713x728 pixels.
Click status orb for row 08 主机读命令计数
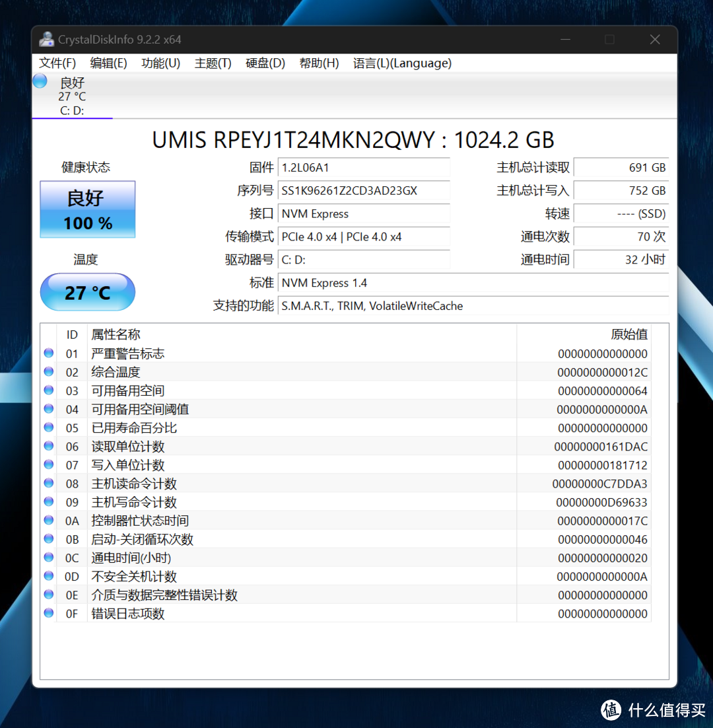tap(49, 483)
